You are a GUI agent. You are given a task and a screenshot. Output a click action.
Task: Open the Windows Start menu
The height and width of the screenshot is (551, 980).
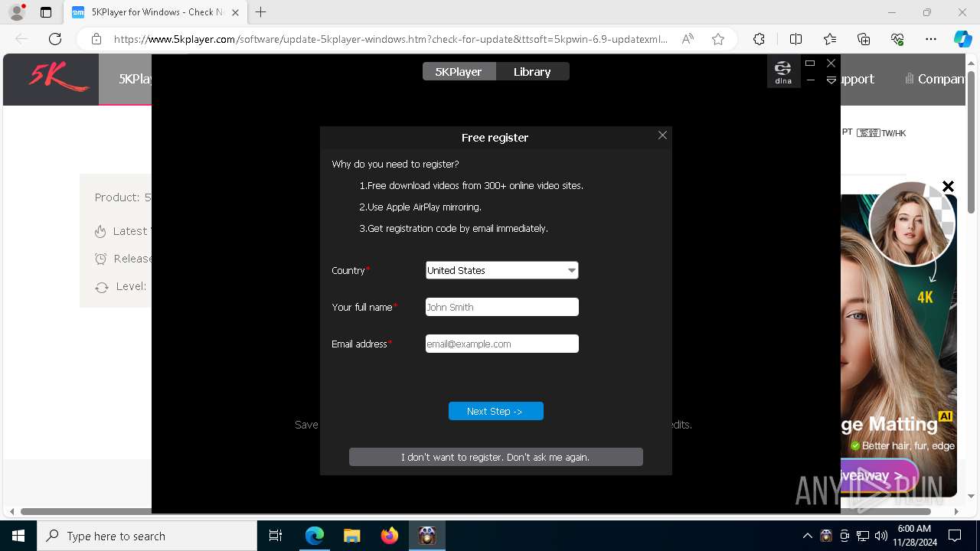(18, 536)
